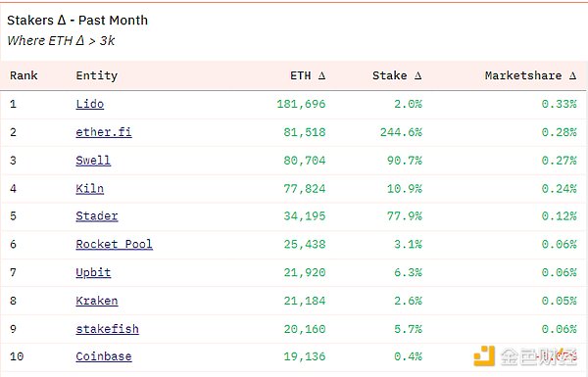
Task: Open the Lido entity link
Action: (x=89, y=104)
